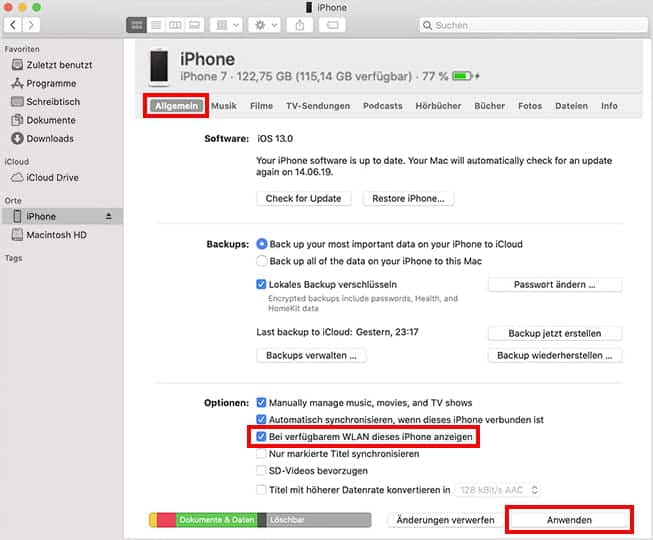
Task: Enable Nur markierte Titel synchronisieren
Action: coord(261,453)
